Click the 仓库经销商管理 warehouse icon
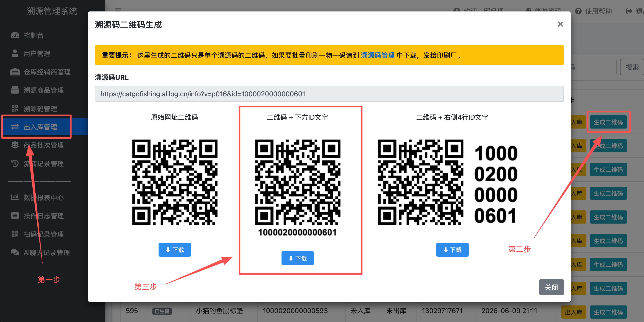The height and width of the screenshot is (322, 644). (x=15, y=72)
